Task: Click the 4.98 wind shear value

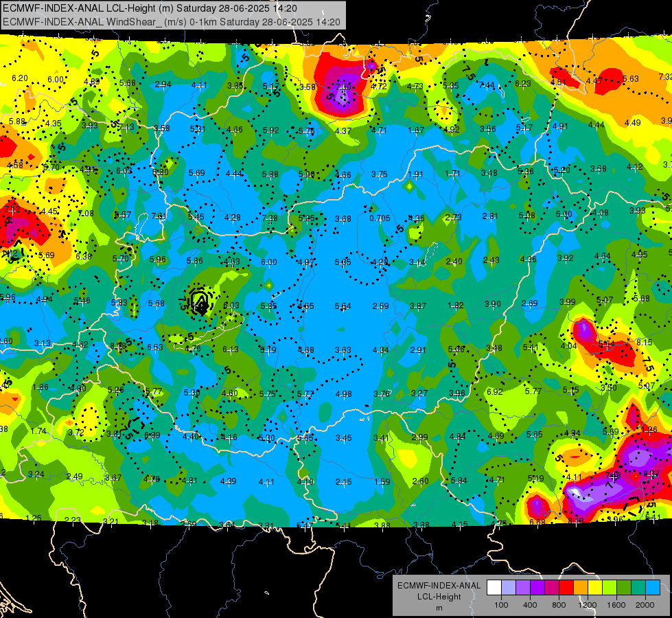Action: click(344, 393)
